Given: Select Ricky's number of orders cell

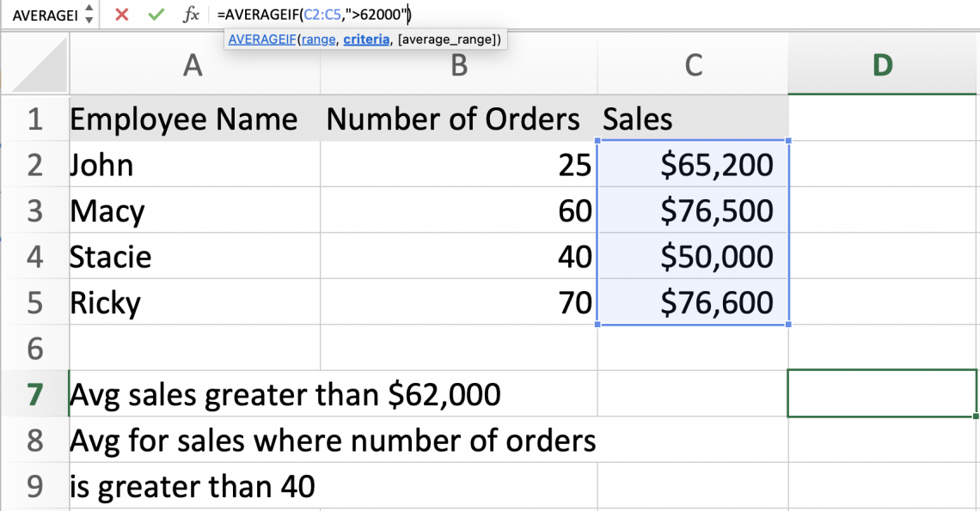Looking at the screenshot, I should point(458,302).
